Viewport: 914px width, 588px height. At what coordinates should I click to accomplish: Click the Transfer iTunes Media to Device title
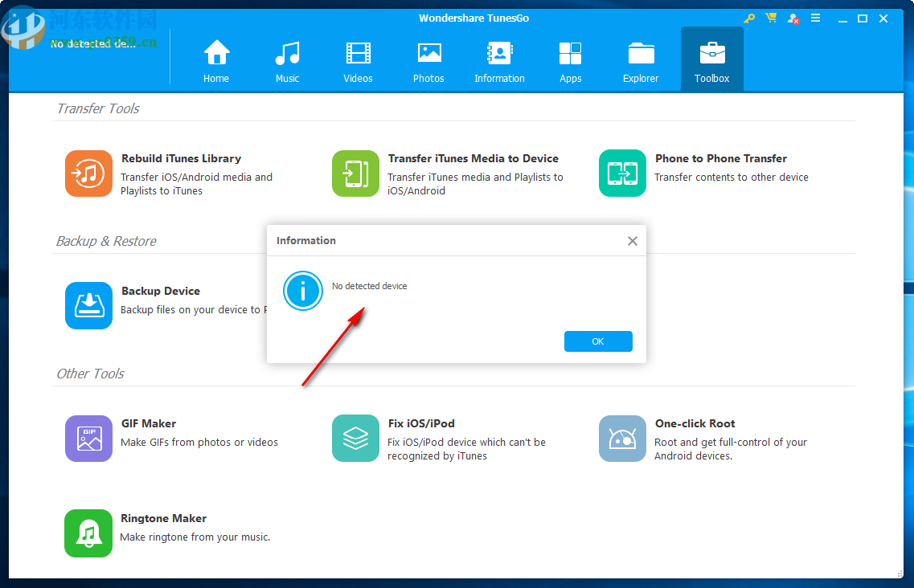[x=473, y=158]
